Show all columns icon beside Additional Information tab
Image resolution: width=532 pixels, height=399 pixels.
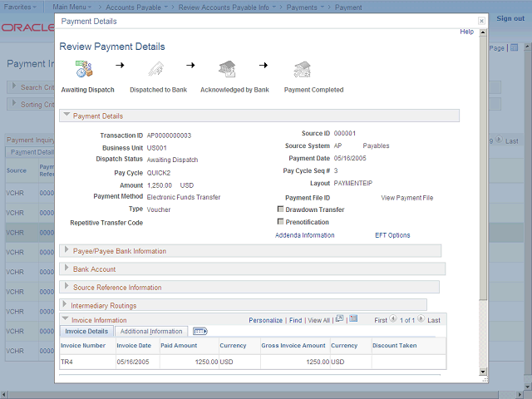[199, 331]
